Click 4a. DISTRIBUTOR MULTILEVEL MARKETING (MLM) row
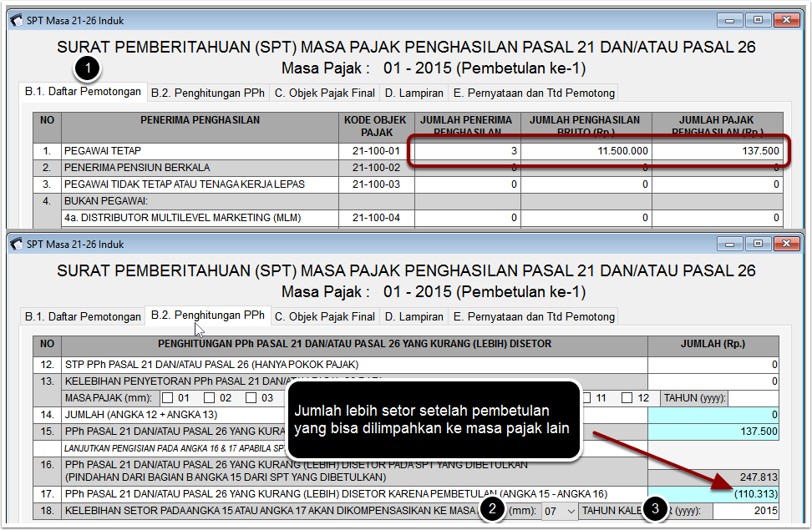812x530 pixels. point(183,218)
